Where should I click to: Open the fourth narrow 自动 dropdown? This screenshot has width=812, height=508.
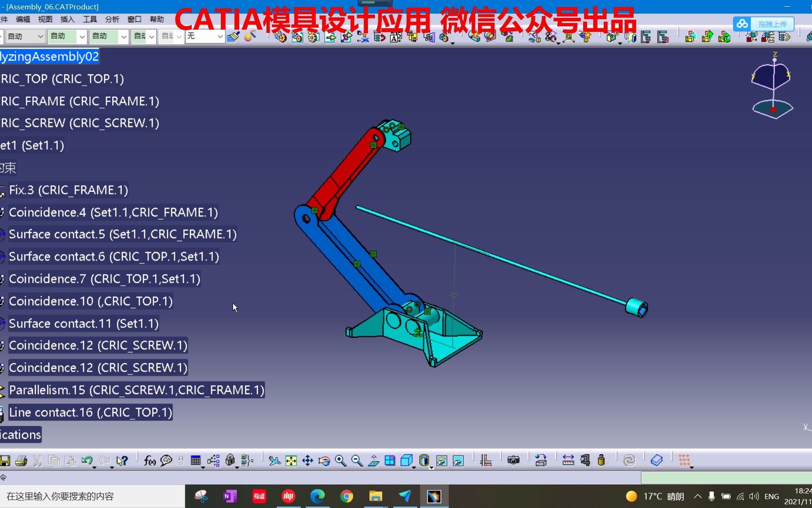coord(144,36)
